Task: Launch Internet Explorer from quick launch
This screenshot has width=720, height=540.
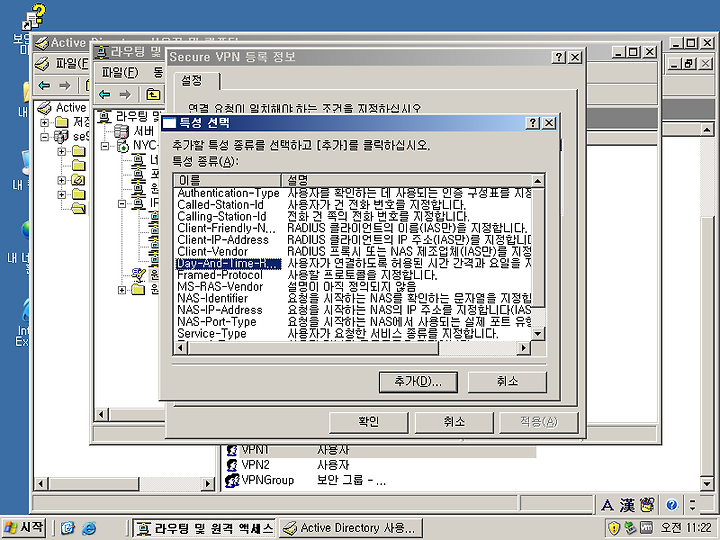Action: (89, 528)
